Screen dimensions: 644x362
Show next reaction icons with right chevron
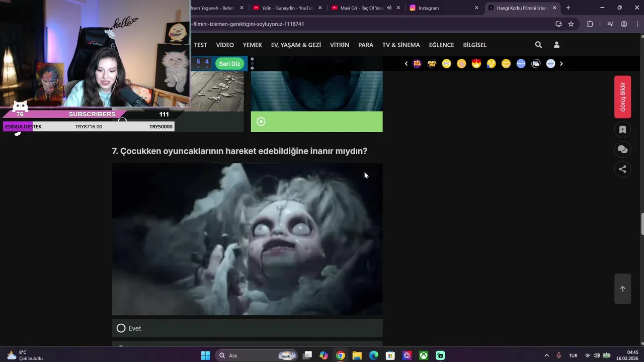[x=561, y=64]
